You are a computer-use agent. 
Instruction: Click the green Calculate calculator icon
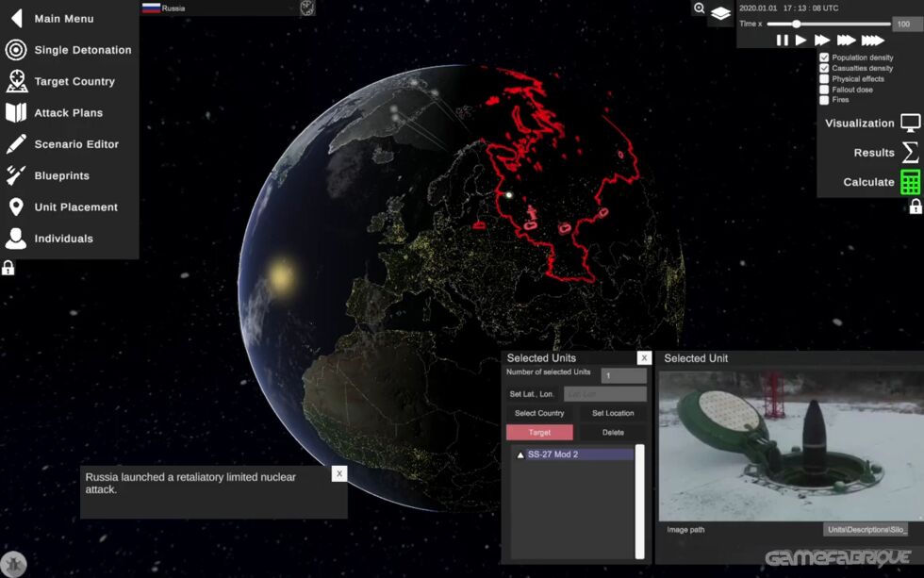(911, 182)
